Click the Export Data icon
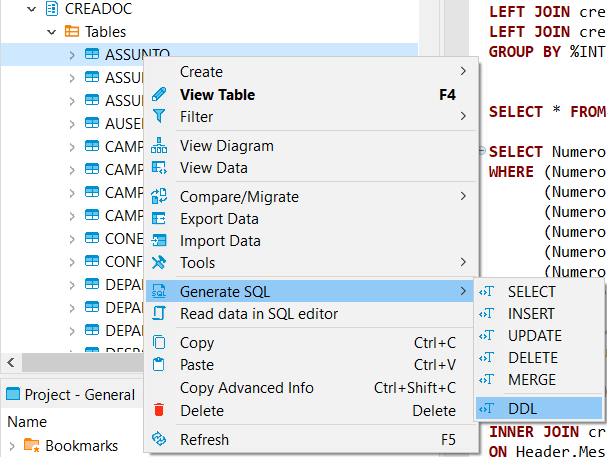 pyautogui.click(x=159, y=219)
